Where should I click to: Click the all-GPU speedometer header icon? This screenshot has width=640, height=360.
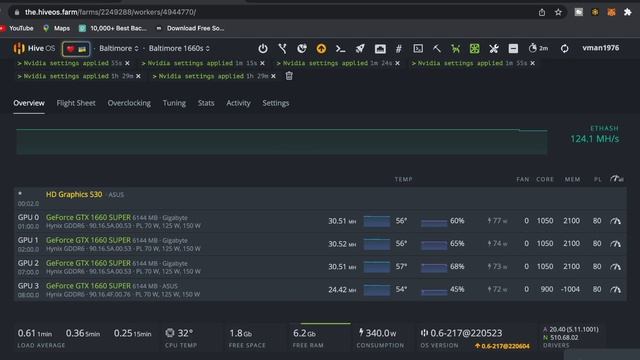(x=616, y=178)
